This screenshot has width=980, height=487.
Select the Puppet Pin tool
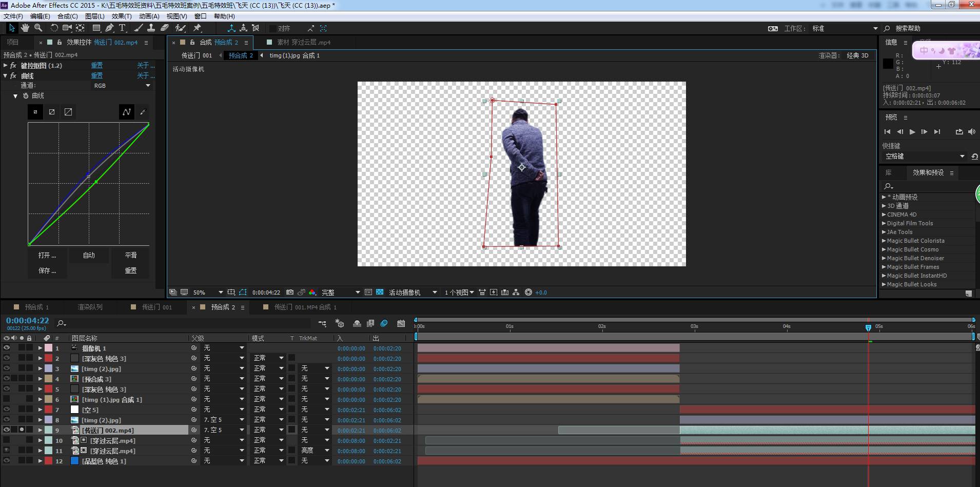click(197, 28)
